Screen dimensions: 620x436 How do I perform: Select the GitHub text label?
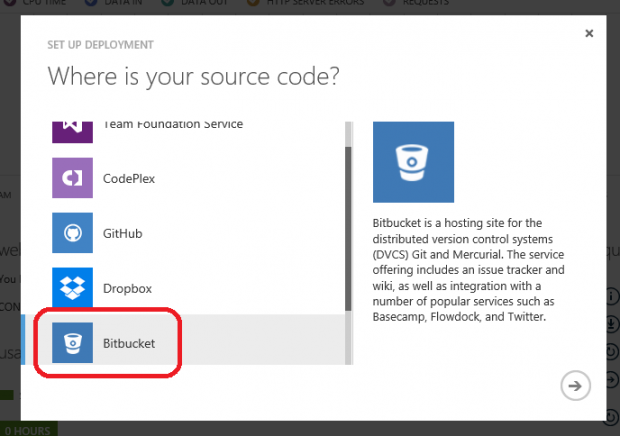[123, 233]
